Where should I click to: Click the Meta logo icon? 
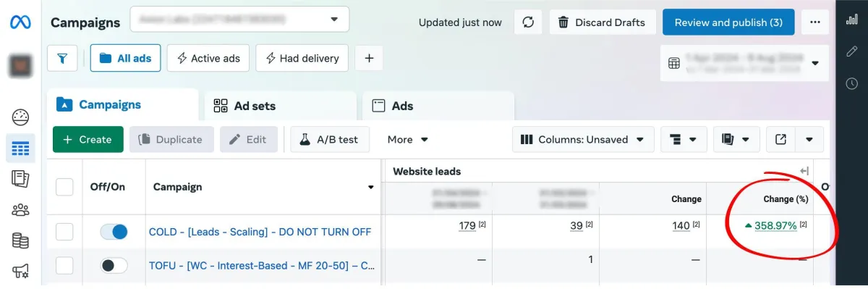click(20, 22)
